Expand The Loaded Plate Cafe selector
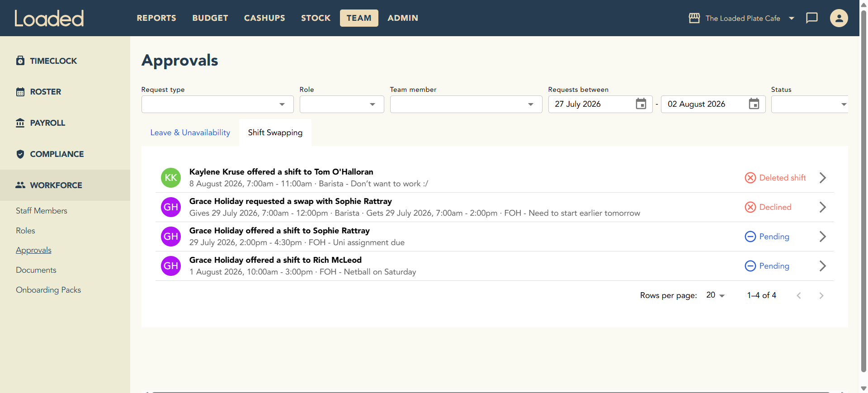868x393 pixels. [x=792, y=18]
